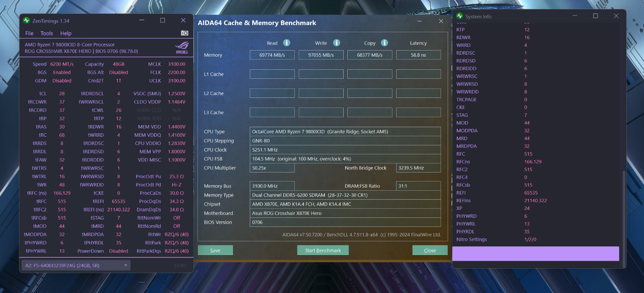This screenshot has width=644, height=293.
Task: Click the North Bridge Clock 3239.5 MHz field
Action: (419, 168)
